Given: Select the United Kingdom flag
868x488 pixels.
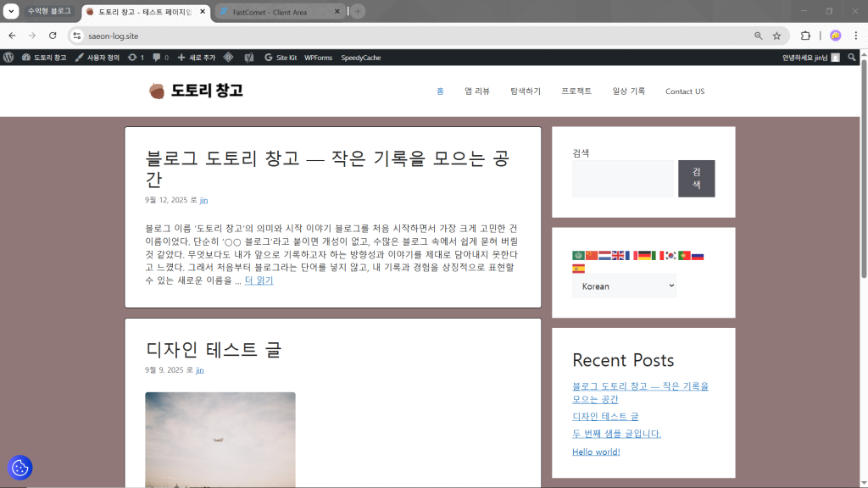Looking at the screenshot, I should [618, 255].
